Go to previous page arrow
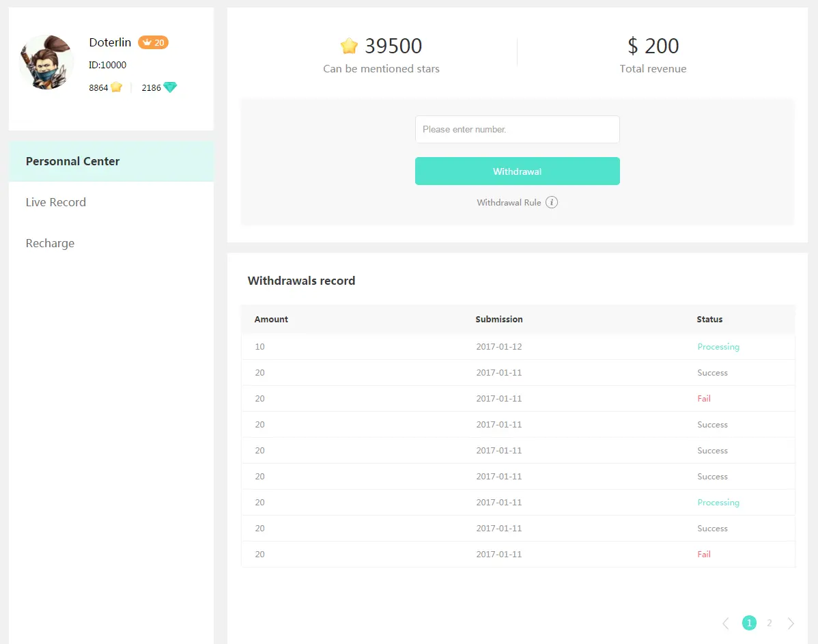This screenshot has width=818, height=644. click(726, 623)
